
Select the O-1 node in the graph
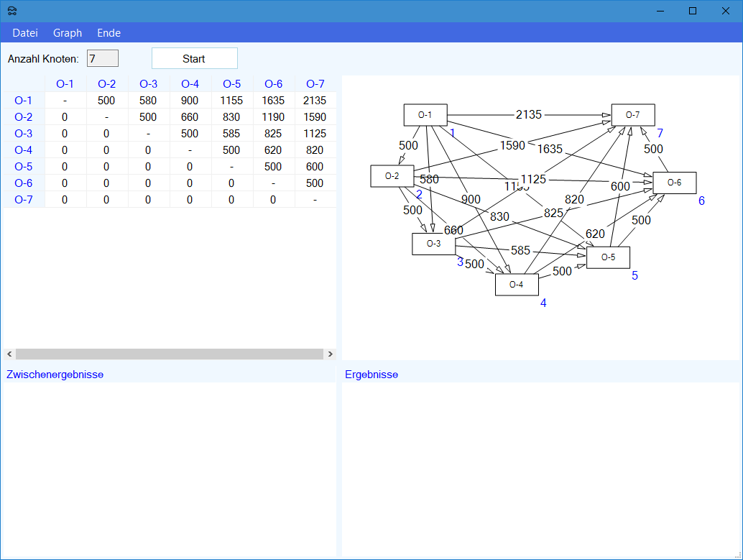coord(425,115)
